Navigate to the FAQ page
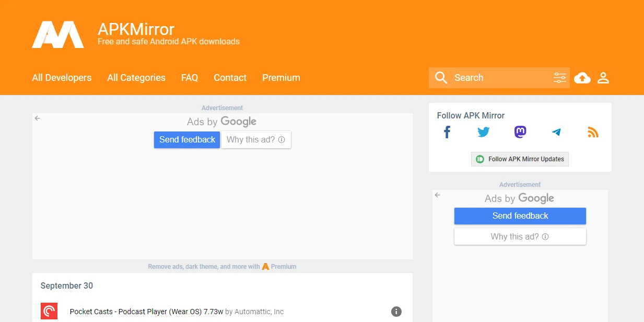 [x=190, y=78]
